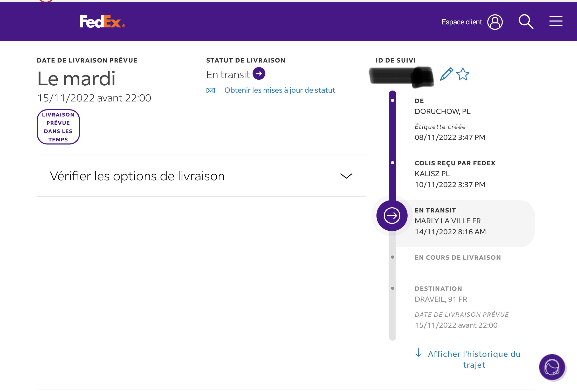Click the Colis reçu par FedEx timeline dot

(393, 163)
